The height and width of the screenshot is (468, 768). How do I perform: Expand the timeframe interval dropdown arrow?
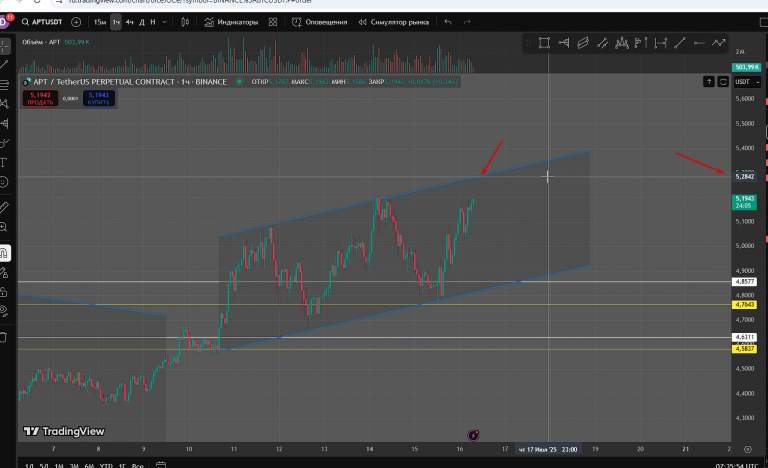click(165, 22)
